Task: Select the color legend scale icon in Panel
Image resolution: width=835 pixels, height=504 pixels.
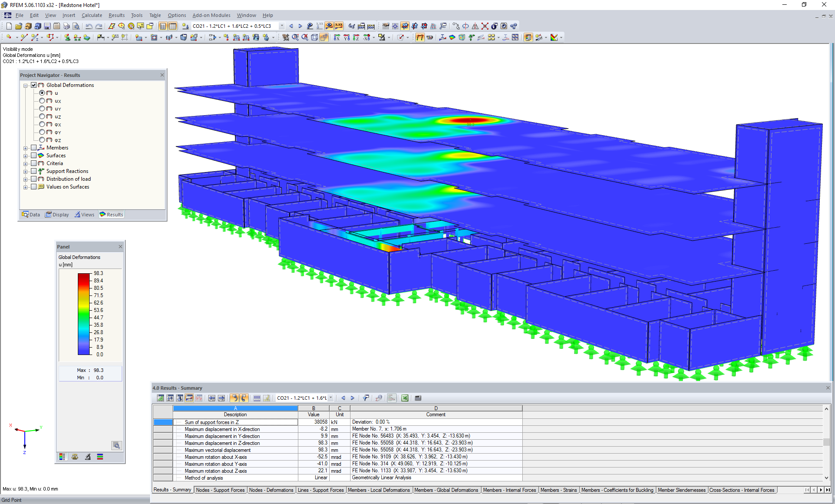Action: (x=62, y=458)
